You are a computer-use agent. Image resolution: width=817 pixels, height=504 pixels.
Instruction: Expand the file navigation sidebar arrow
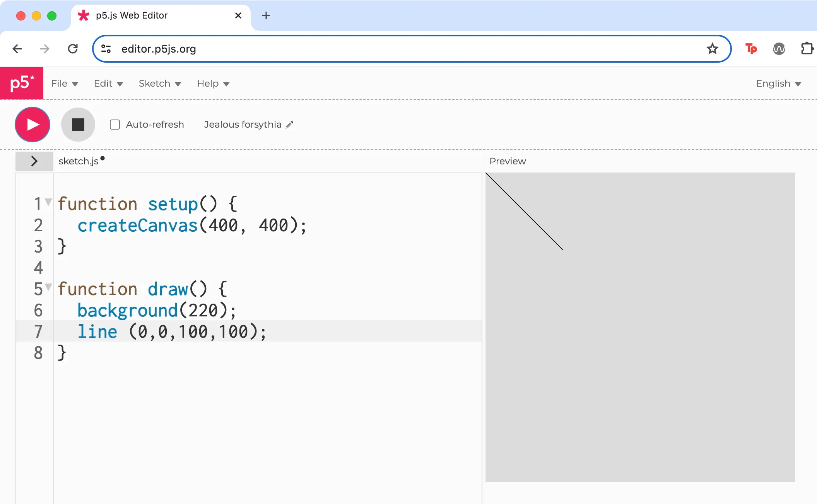coord(34,161)
